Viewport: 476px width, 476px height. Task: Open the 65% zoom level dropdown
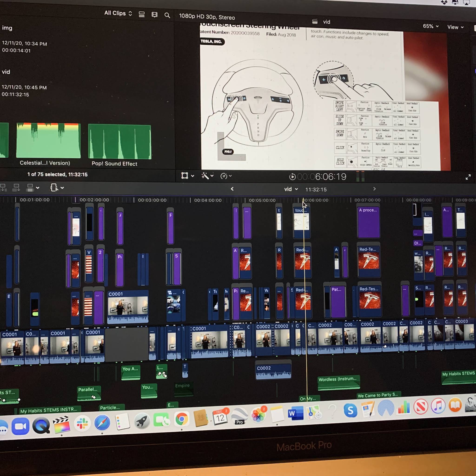tap(430, 26)
